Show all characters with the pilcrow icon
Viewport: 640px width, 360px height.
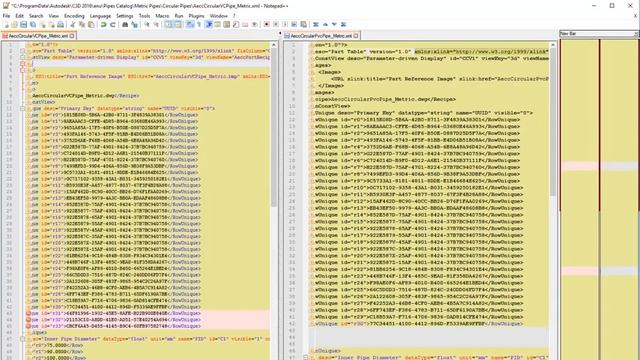199,24
